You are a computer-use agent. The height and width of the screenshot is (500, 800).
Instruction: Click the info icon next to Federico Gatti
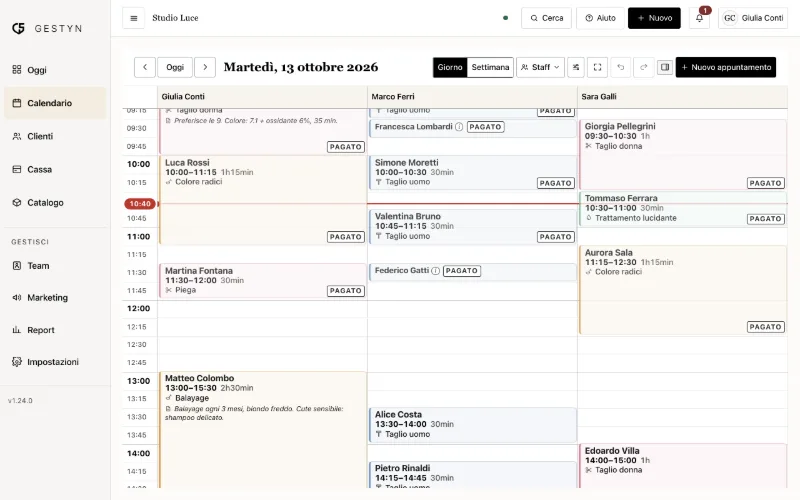(x=435, y=270)
